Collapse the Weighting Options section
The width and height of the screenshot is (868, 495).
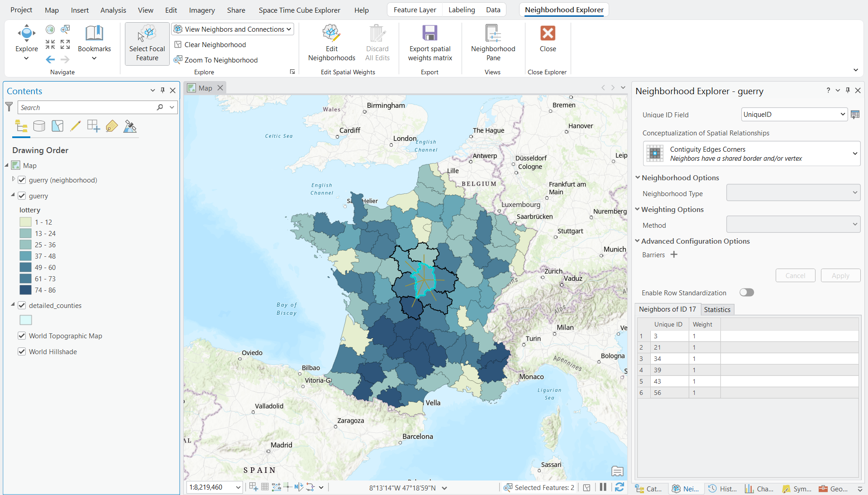pos(638,209)
